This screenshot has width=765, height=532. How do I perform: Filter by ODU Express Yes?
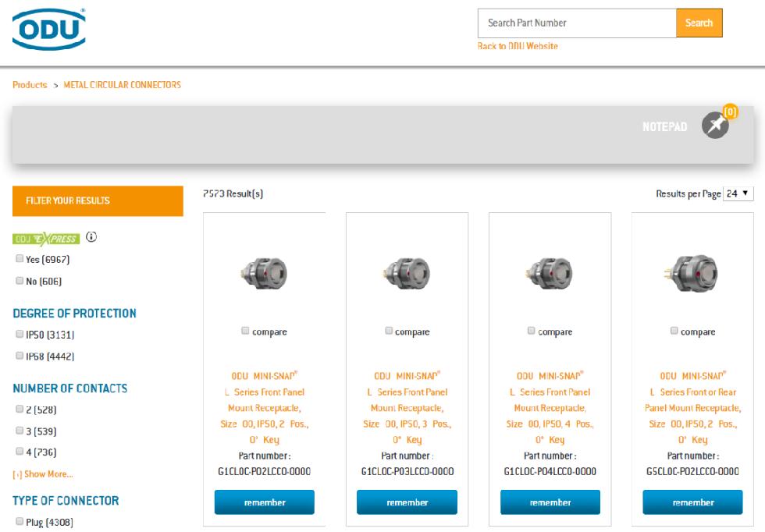pyautogui.click(x=18, y=259)
